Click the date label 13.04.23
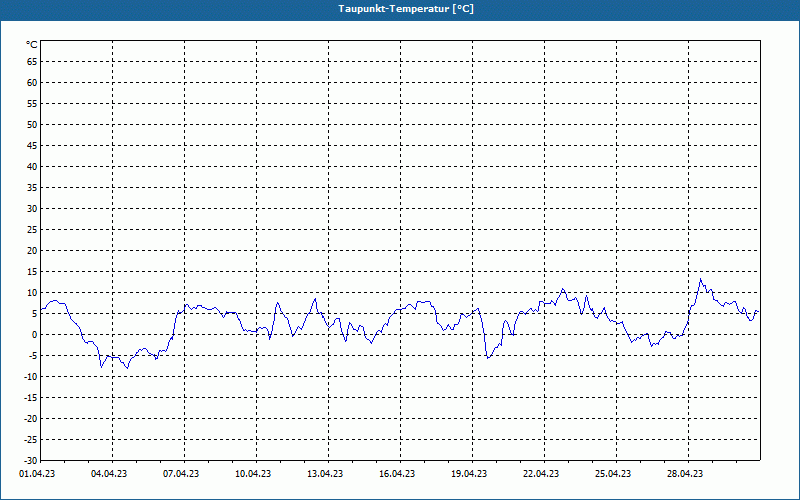 tap(325, 474)
